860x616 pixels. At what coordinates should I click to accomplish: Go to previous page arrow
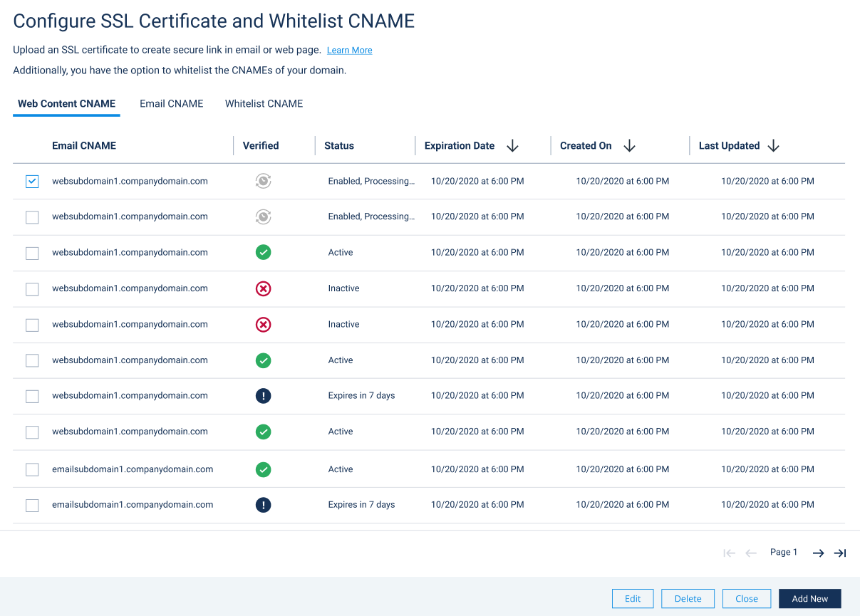coord(751,553)
